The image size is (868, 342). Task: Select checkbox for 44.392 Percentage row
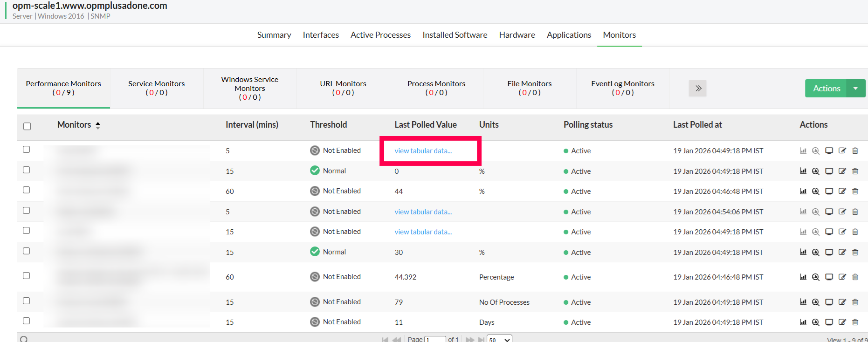27,276
